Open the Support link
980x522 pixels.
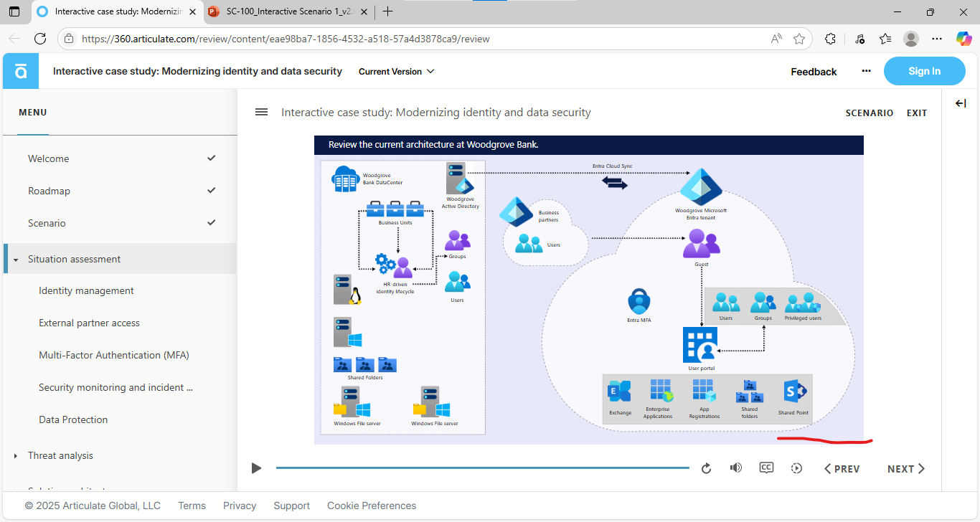point(291,506)
